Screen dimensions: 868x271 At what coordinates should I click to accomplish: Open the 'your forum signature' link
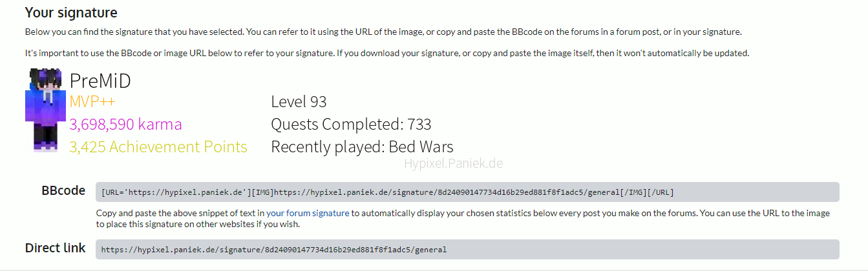tap(308, 213)
